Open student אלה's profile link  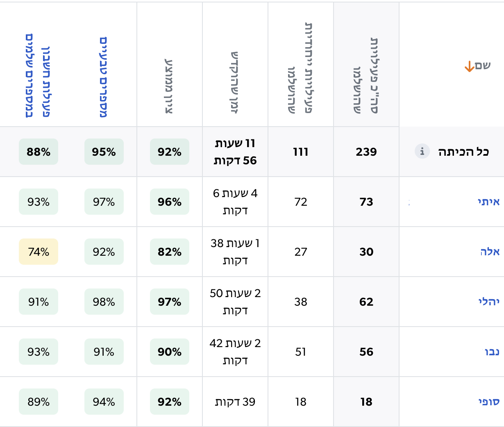[490, 252]
